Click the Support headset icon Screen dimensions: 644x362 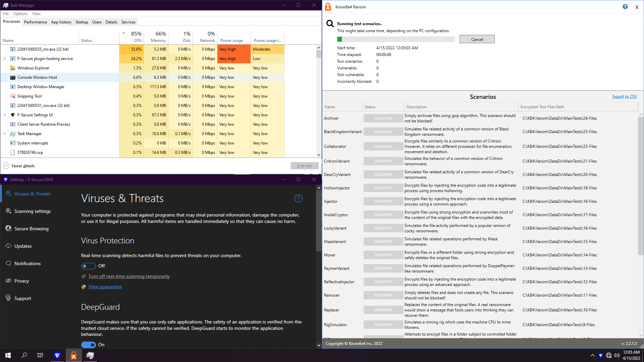tap(8, 298)
